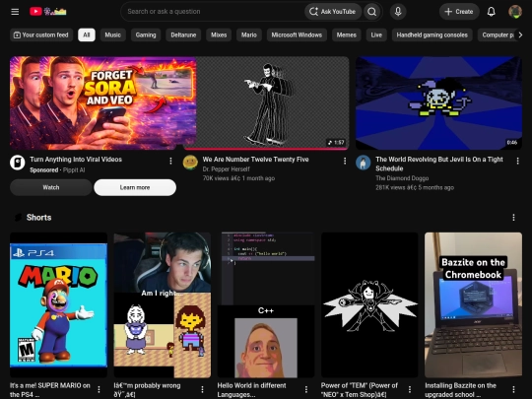Open the hamburger guide menu
532x399 pixels.
15,12
